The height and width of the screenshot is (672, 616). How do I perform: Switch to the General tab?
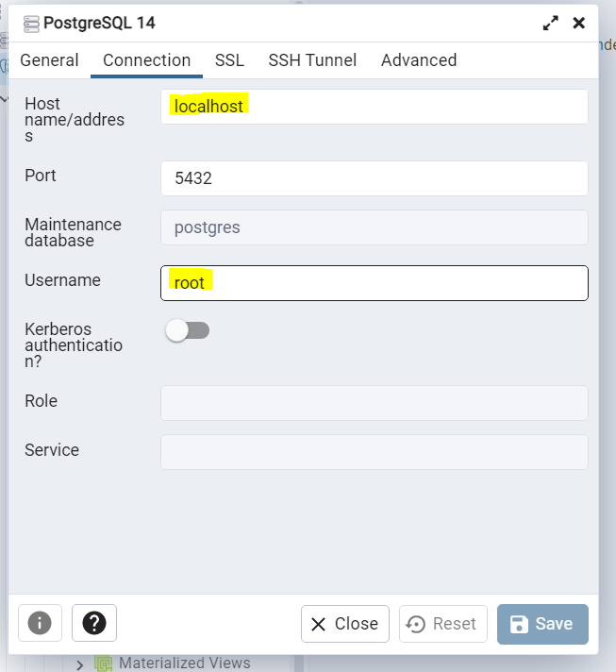tap(49, 60)
